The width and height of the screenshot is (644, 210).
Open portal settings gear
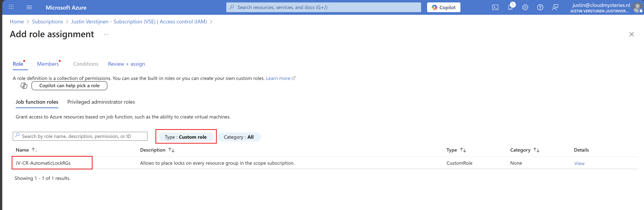[x=525, y=7]
